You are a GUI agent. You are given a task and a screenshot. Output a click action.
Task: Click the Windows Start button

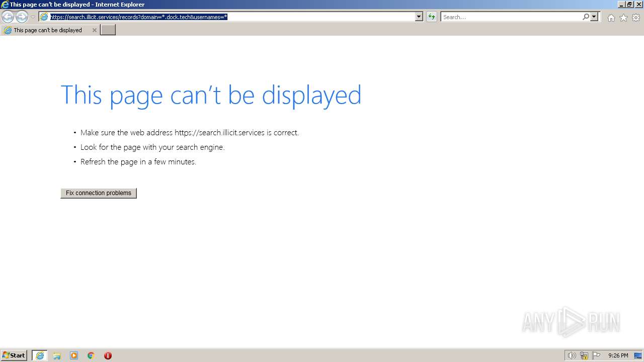click(x=14, y=355)
